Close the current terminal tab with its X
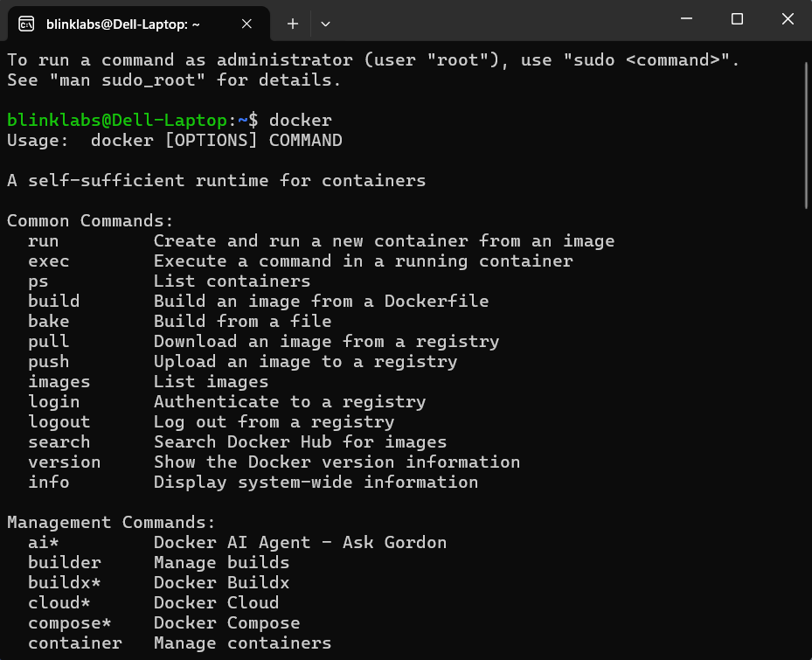The height and width of the screenshot is (660, 812). click(x=246, y=24)
